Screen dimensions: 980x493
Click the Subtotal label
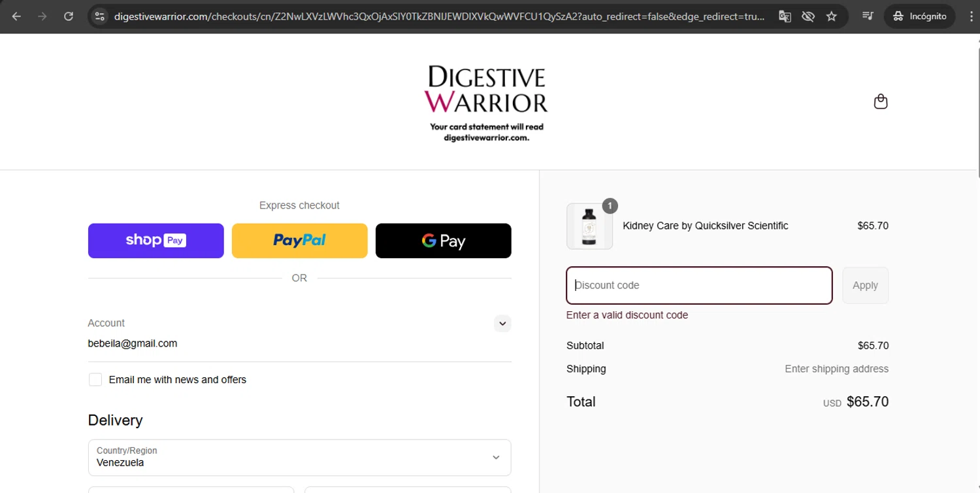point(585,345)
